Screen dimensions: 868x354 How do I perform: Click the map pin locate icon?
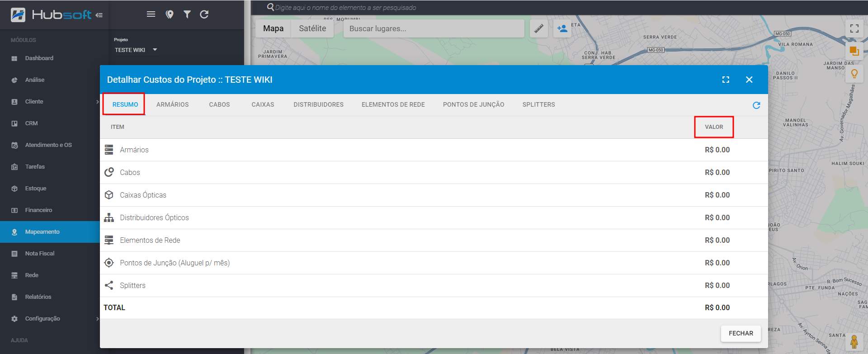point(170,14)
